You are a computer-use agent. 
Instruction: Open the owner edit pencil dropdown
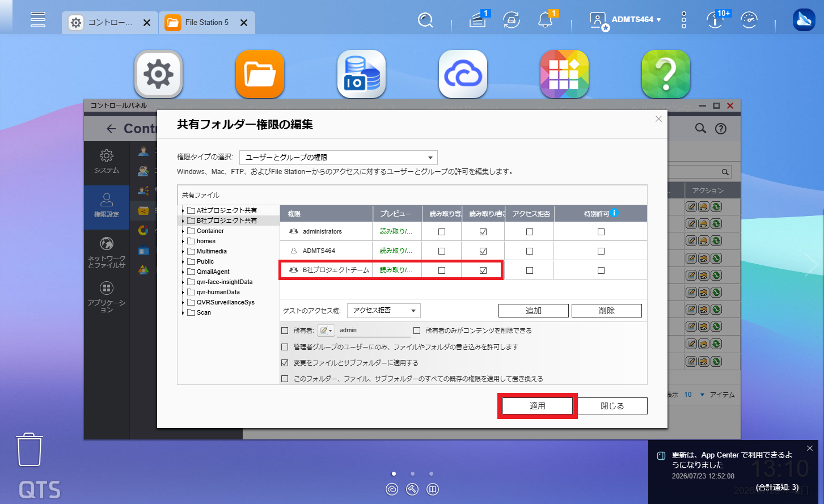tap(326, 331)
